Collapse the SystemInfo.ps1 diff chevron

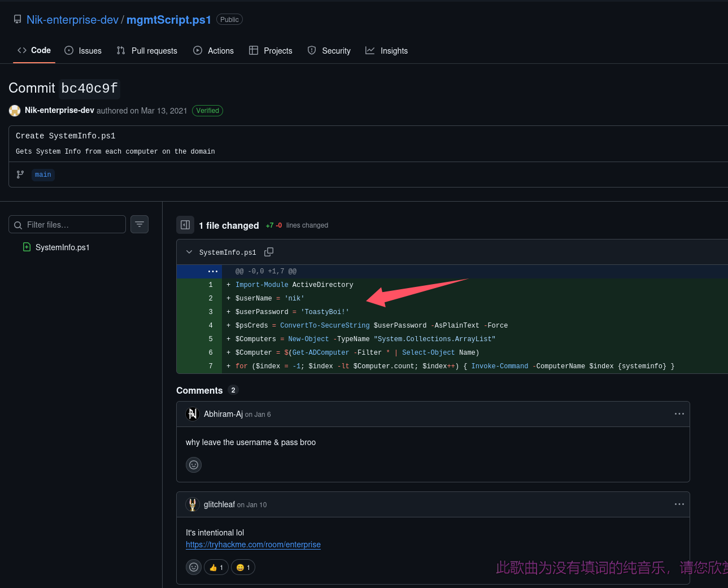coord(189,252)
